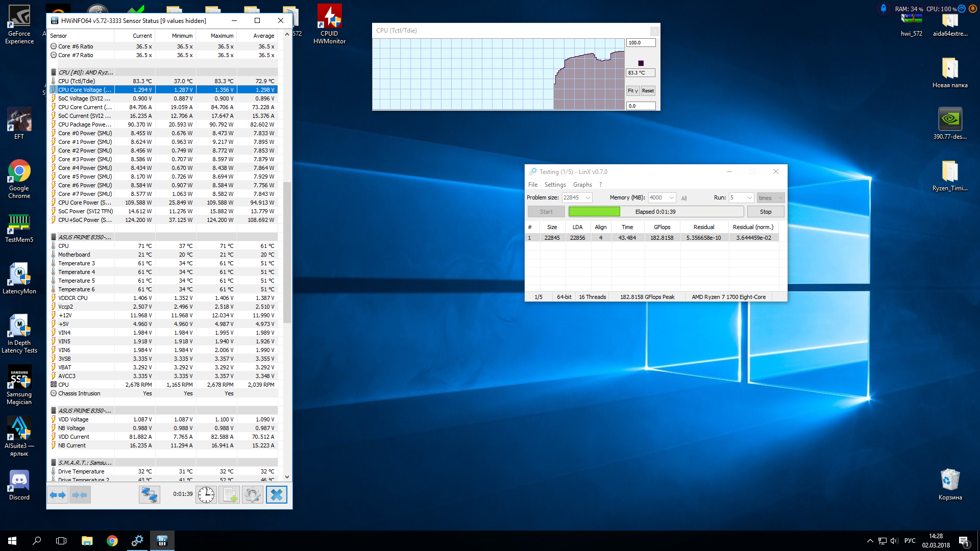
Task: Click Reset on the CPU Tctl/Tdie graph
Action: coord(648,91)
